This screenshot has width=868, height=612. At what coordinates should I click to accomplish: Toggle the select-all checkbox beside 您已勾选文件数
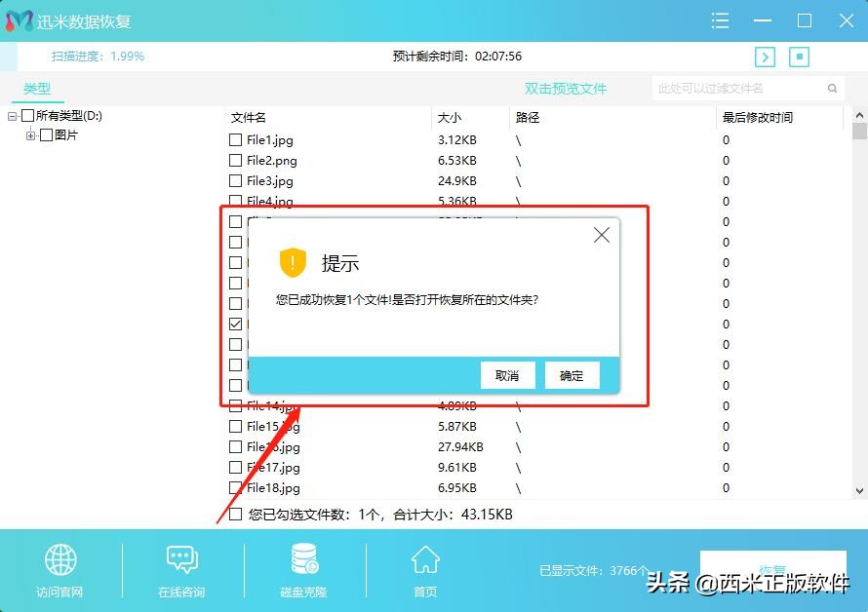(x=235, y=515)
